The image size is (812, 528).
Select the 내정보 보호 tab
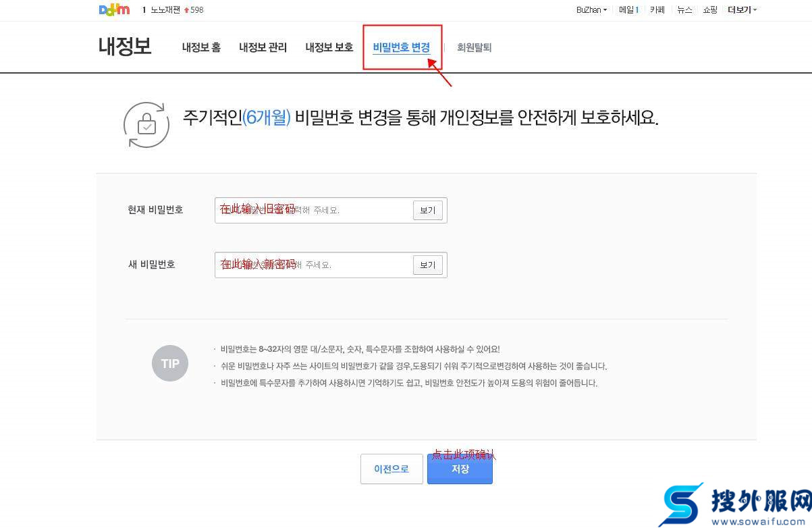[x=329, y=47]
